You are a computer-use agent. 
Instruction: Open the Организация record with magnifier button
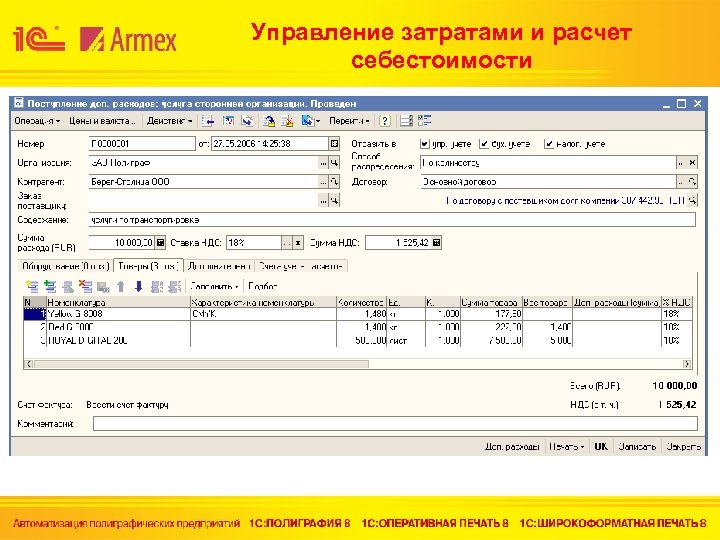[335, 163]
